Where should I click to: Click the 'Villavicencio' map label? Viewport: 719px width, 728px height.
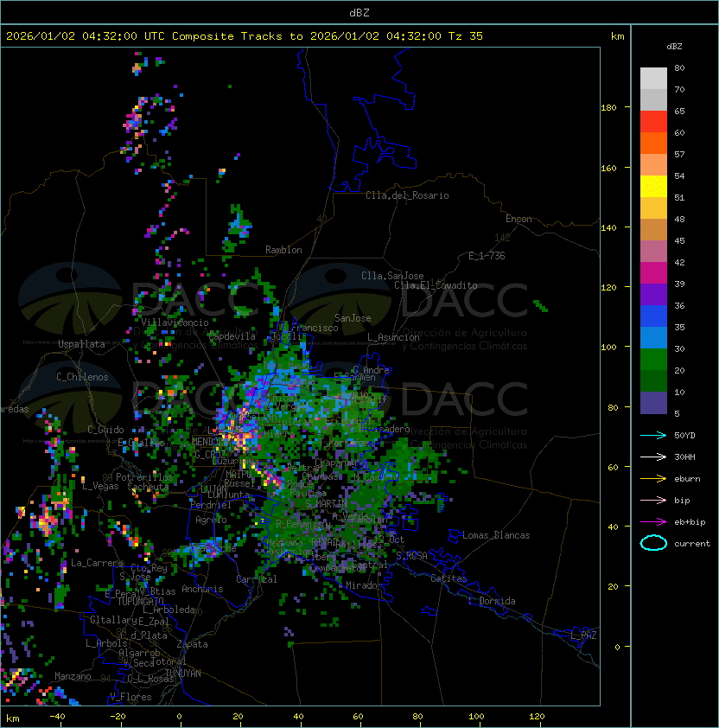[175, 322]
